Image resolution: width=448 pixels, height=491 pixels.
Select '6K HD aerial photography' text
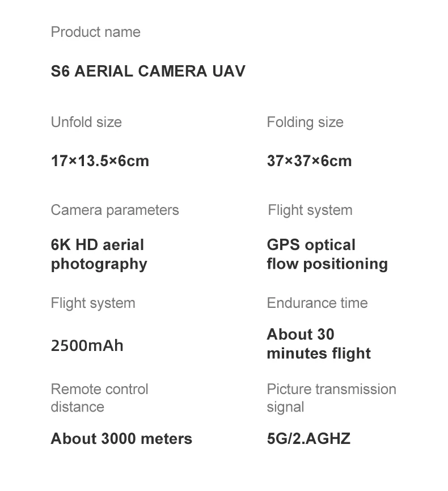(99, 254)
